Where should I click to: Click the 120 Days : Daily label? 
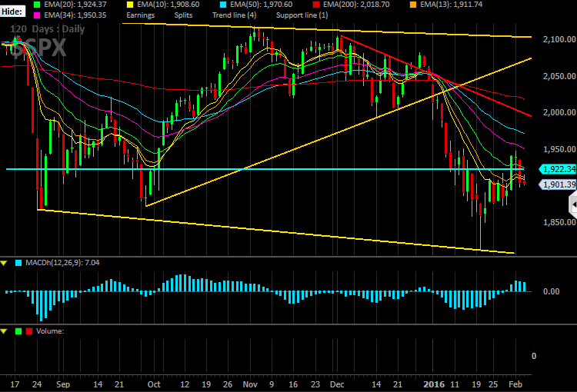48,29
